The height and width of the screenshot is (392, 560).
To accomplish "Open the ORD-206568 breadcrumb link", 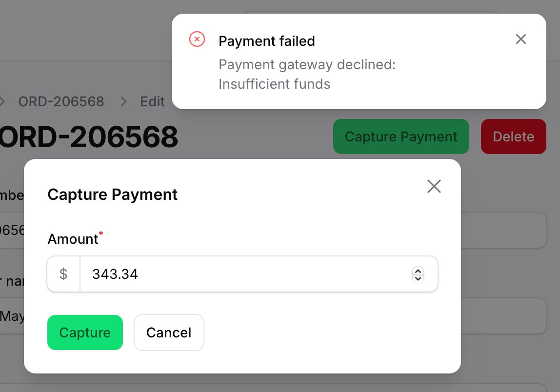I will pos(61,101).
